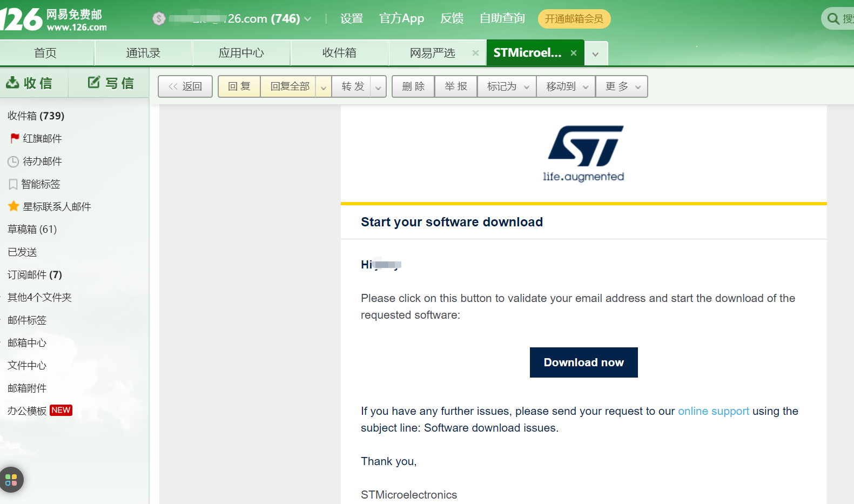
Task: Open 标记为 dropdown
Action: tap(507, 86)
